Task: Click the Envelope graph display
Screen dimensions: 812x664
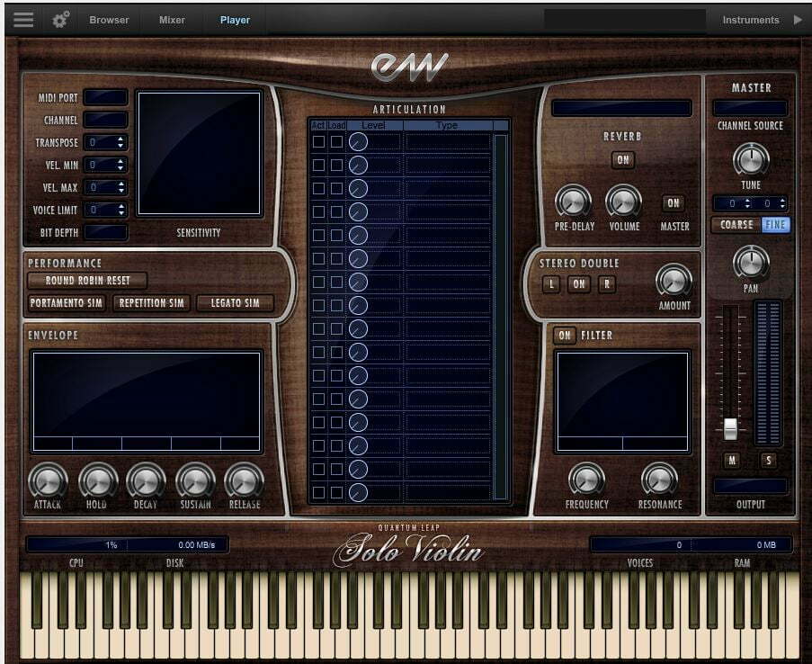Action: [x=146, y=401]
